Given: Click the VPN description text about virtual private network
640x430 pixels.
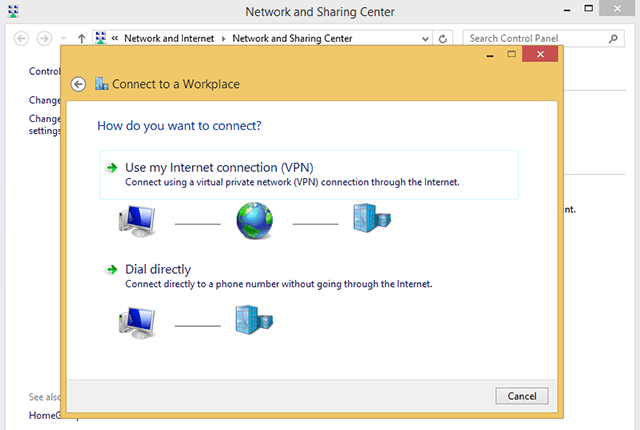Looking at the screenshot, I should [292, 182].
